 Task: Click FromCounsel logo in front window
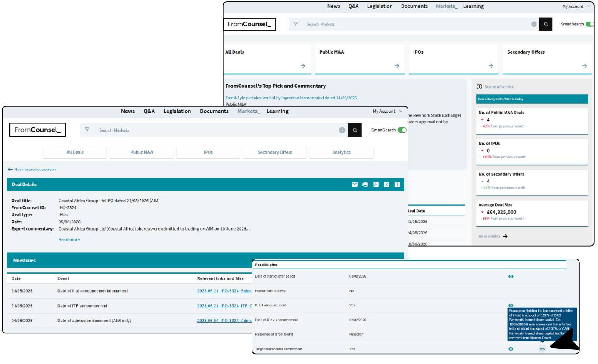click(x=37, y=130)
